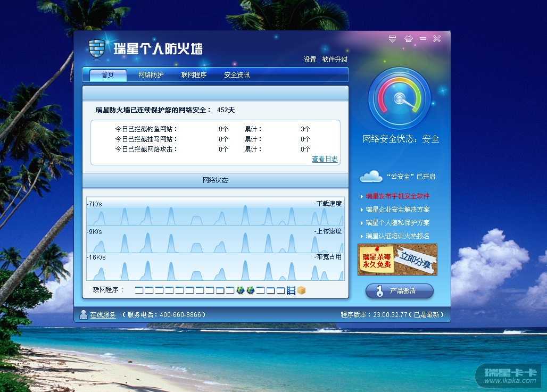Click the online service person icon

pyautogui.click(x=84, y=314)
